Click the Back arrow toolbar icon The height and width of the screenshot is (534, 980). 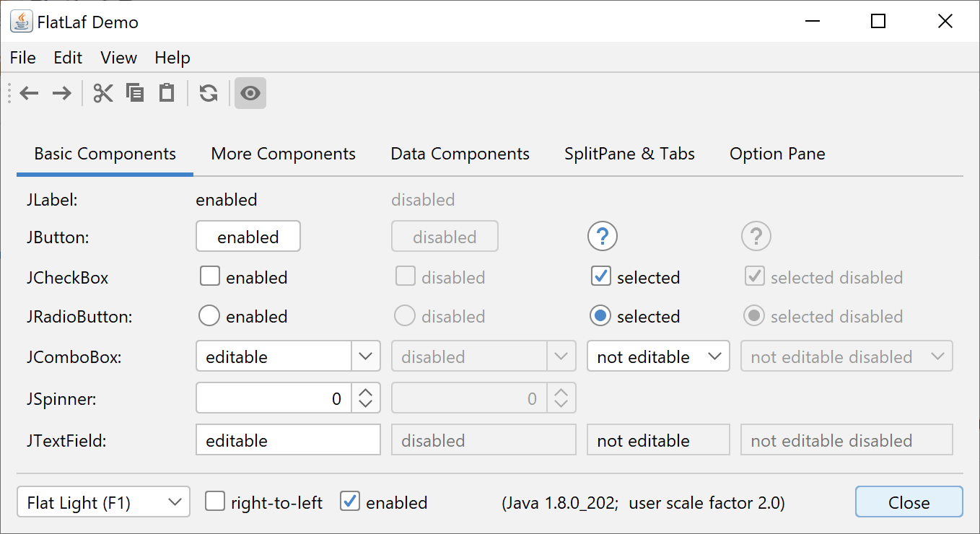[x=29, y=93]
